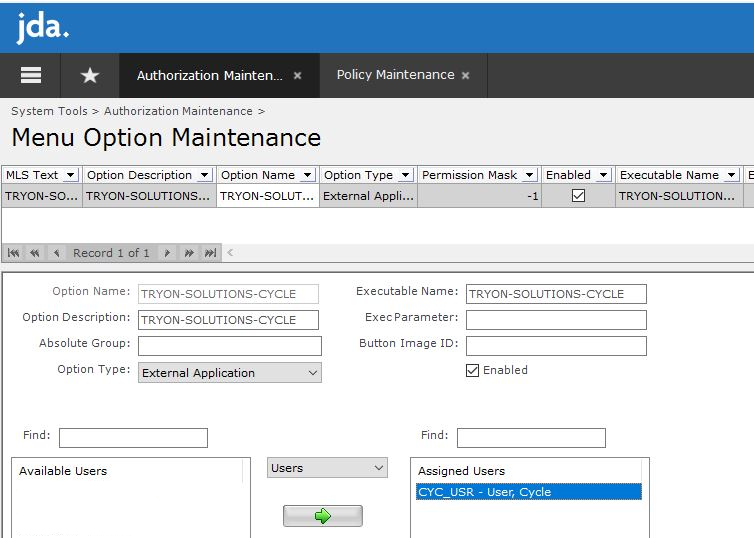Click the Absolute Group input field

[x=230, y=346]
